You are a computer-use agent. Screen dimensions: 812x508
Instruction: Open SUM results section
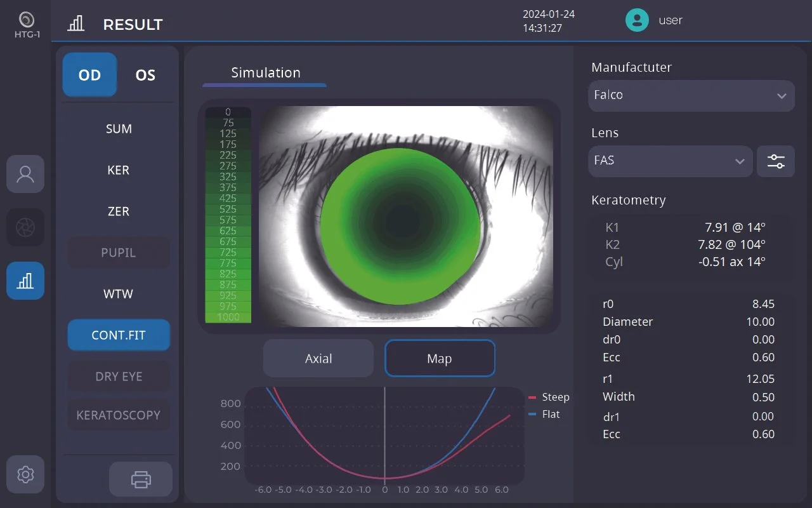point(119,129)
